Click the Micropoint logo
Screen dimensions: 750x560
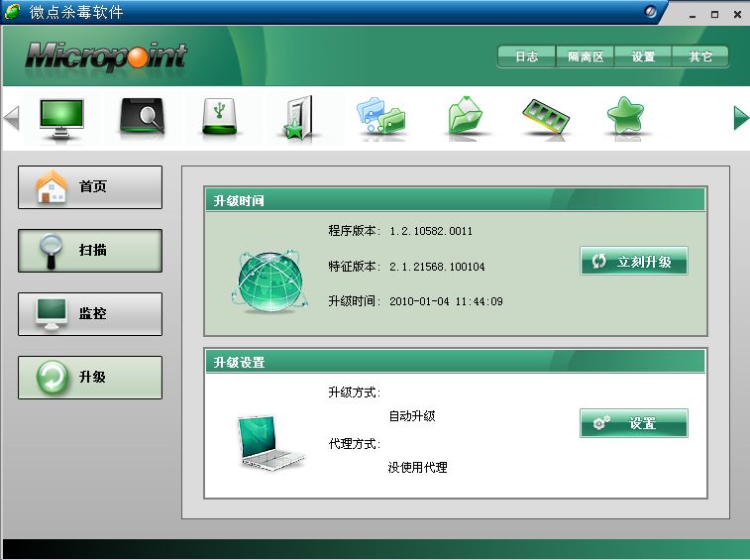(106, 57)
